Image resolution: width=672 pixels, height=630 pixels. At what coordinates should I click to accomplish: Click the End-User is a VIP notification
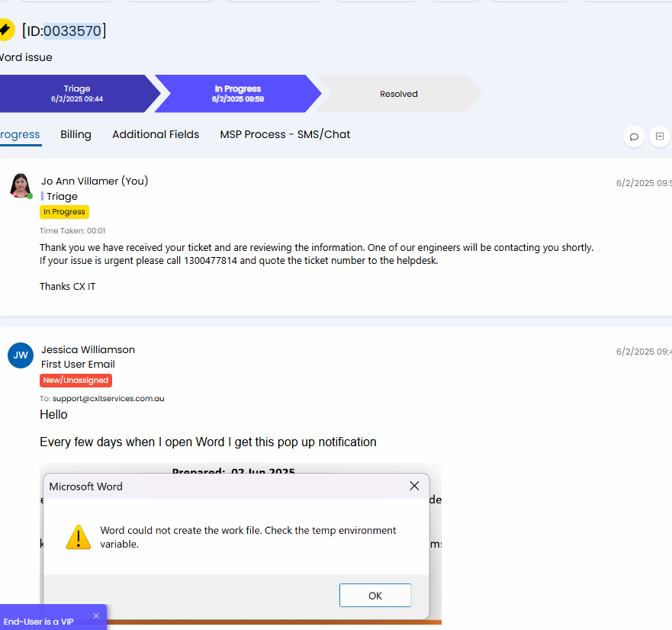point(53,617)
